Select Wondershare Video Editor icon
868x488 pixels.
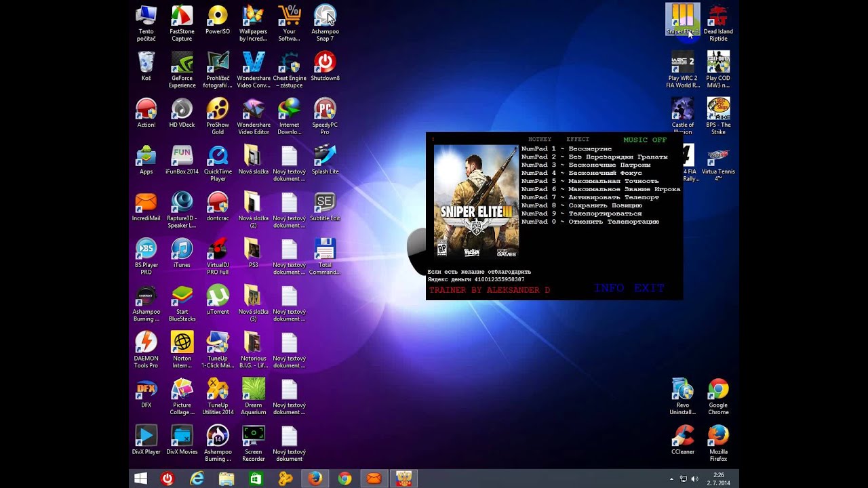click(x=254, y=116)
